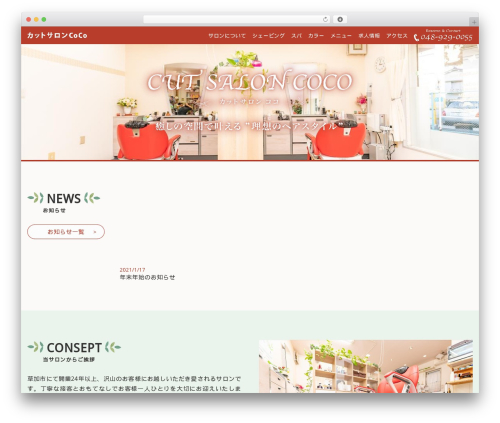Select スパ in the navigation bar
This screenshot has width=500, height=423.
click(x=296, y=36)
